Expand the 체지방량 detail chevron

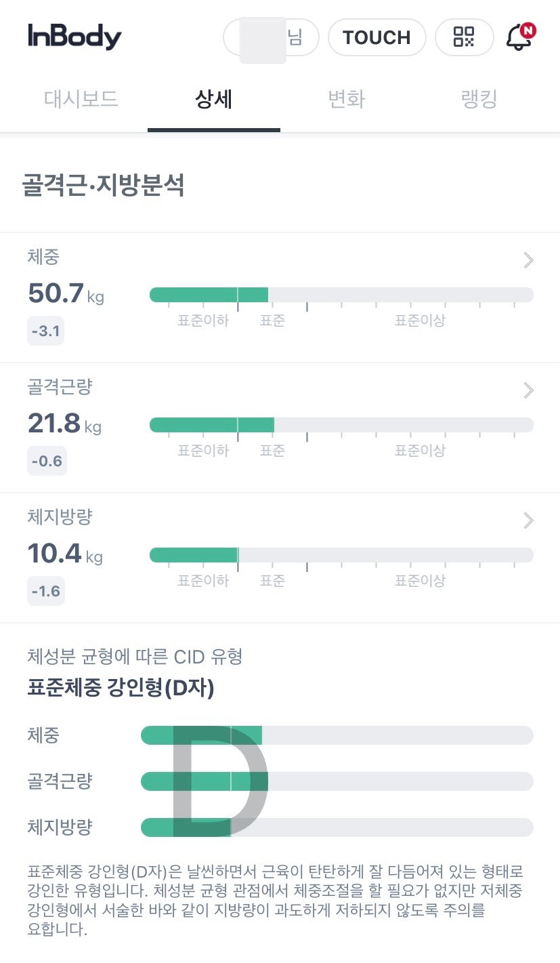tap(529, 520)
